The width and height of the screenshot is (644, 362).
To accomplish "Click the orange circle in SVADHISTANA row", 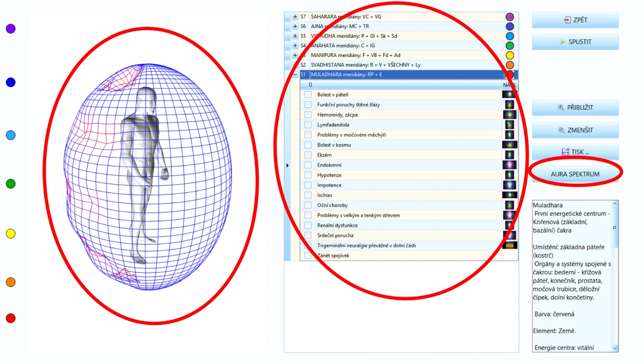I will click(510, 65).
